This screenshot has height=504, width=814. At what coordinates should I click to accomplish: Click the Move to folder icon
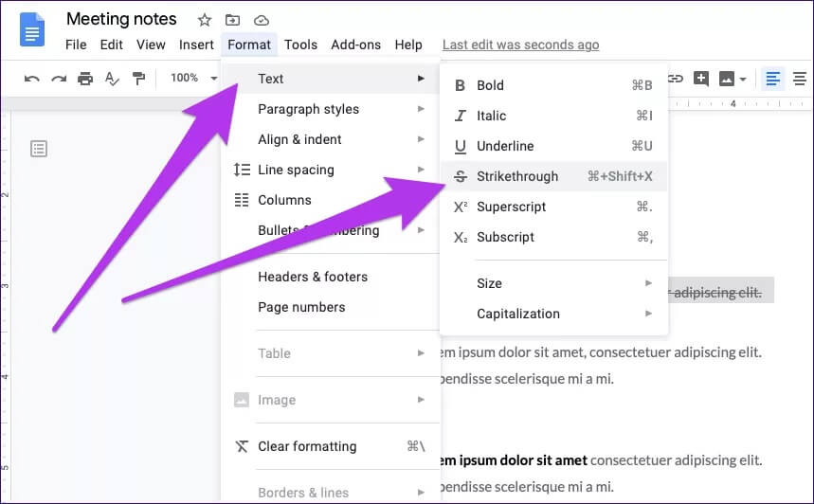233,20
